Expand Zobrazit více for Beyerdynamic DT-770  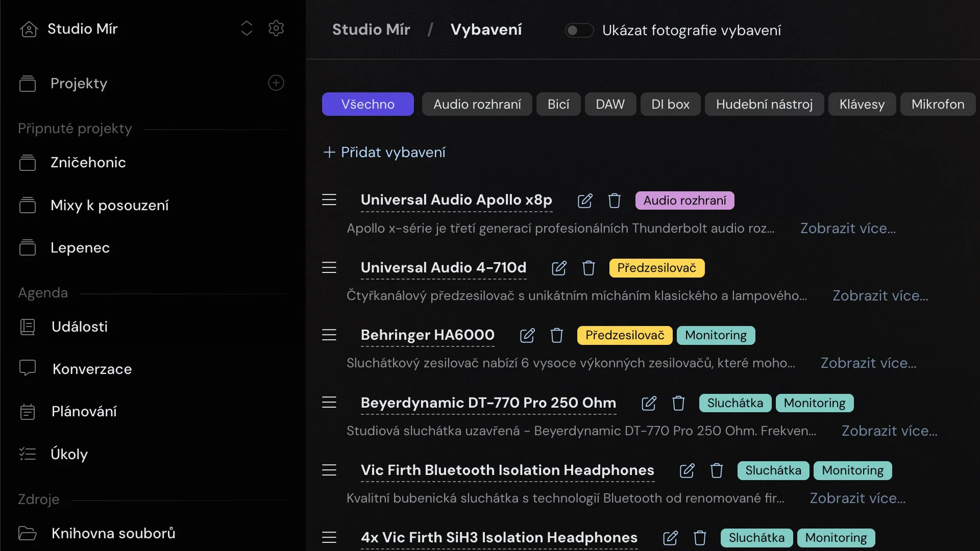pos(890,431)
